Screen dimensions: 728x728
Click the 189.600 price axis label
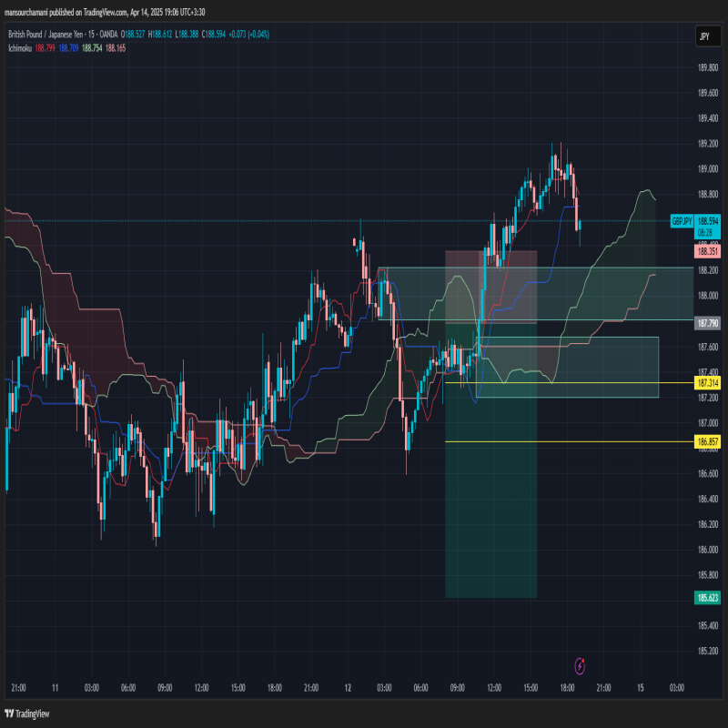[708, 94]
